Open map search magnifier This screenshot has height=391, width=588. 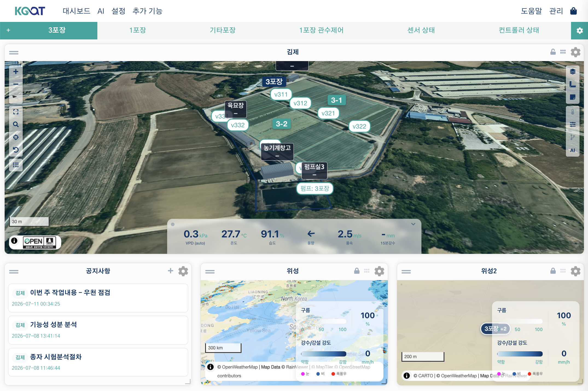tap(16, 125)
